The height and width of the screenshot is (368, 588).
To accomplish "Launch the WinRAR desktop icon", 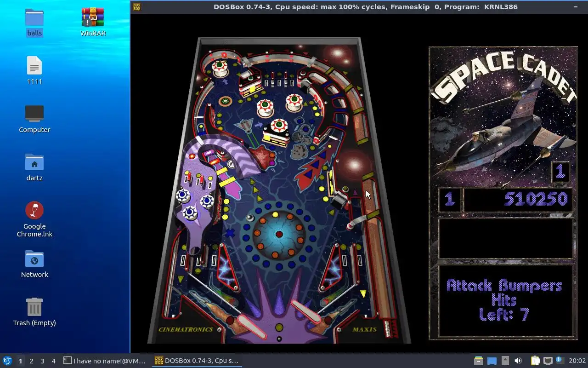I will 93,22.
